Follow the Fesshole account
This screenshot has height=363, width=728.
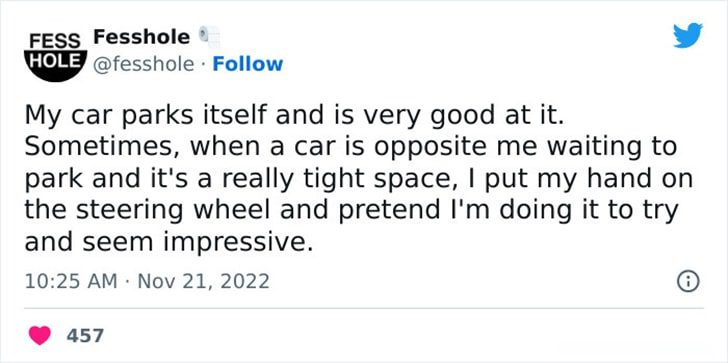247,64
